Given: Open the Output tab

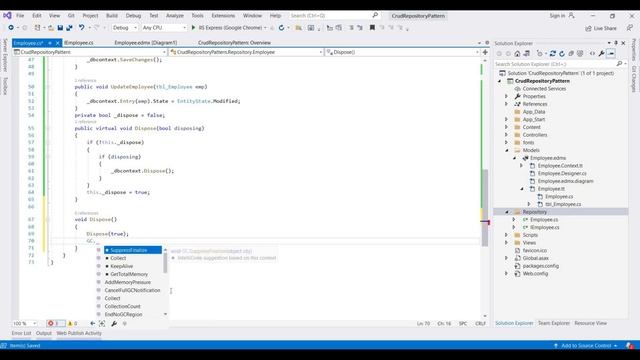Looking at the screenshot, I should pyautogui.click(x=44, y=333).
